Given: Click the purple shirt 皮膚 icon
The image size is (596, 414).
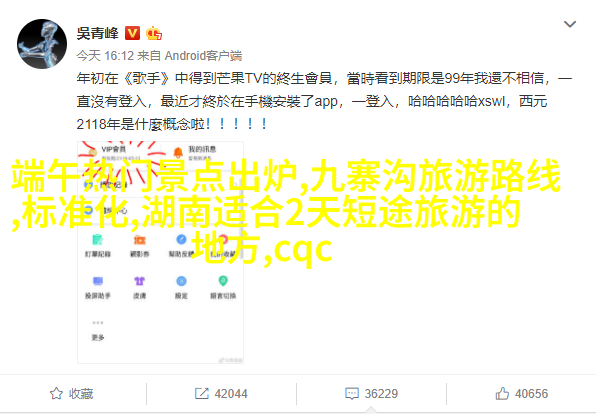Looking at the screenshot, I should click(139, 281).
